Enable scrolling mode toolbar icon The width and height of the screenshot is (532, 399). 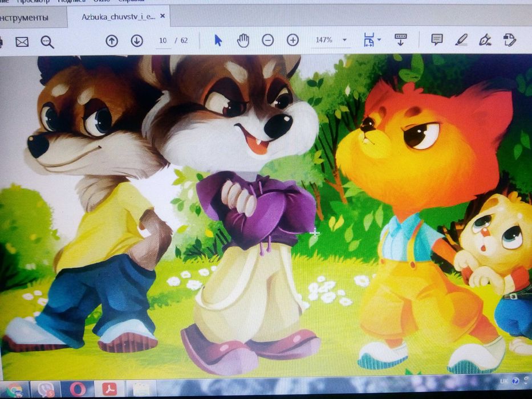tap(401, 39)
